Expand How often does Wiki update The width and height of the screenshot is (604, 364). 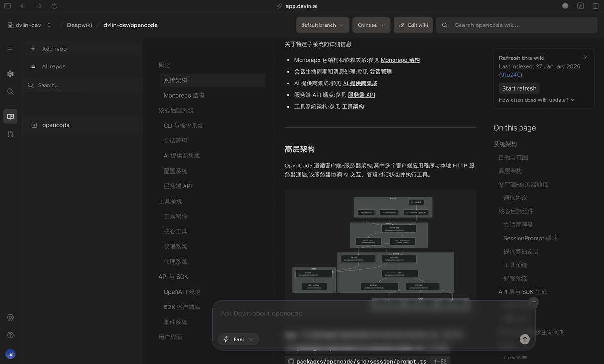click(537, 100)
